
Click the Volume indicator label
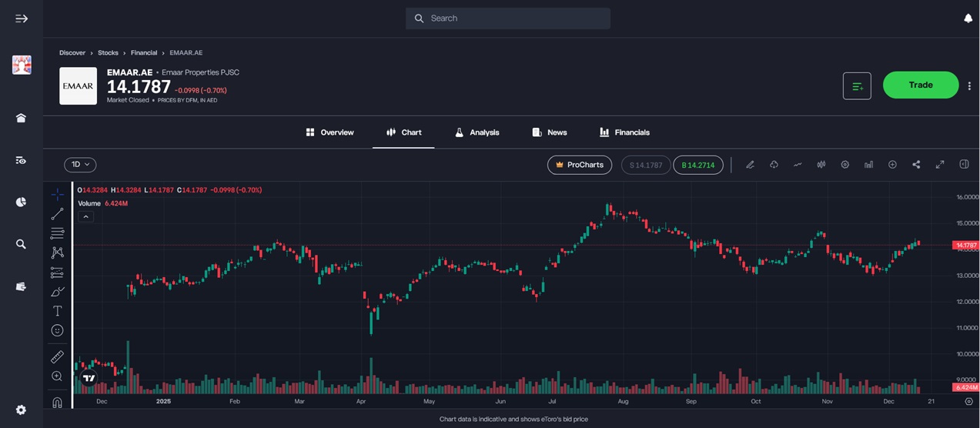(x=89, y=204)
